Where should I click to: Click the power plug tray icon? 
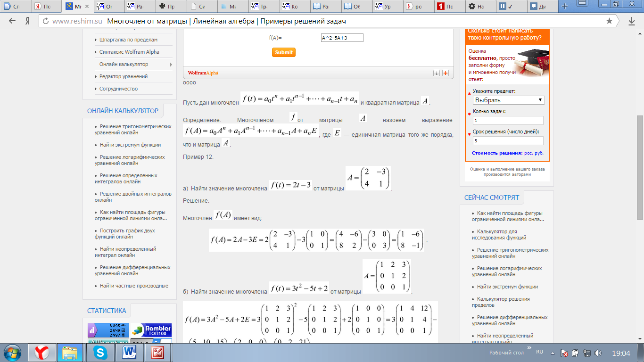(576, 353)
